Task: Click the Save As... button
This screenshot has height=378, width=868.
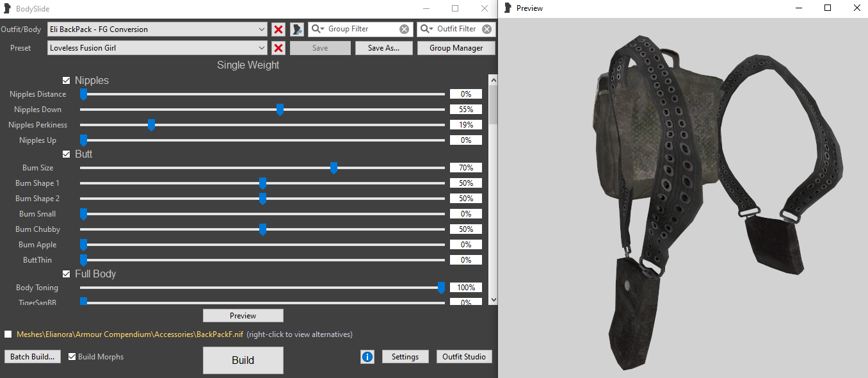Action: (383, 48)
